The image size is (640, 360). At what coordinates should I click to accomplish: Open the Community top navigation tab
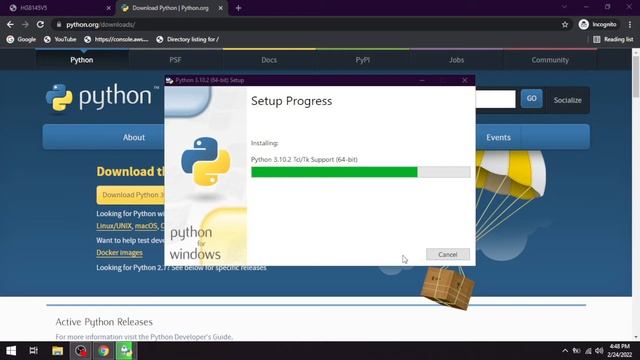click(x=550, y=60)
